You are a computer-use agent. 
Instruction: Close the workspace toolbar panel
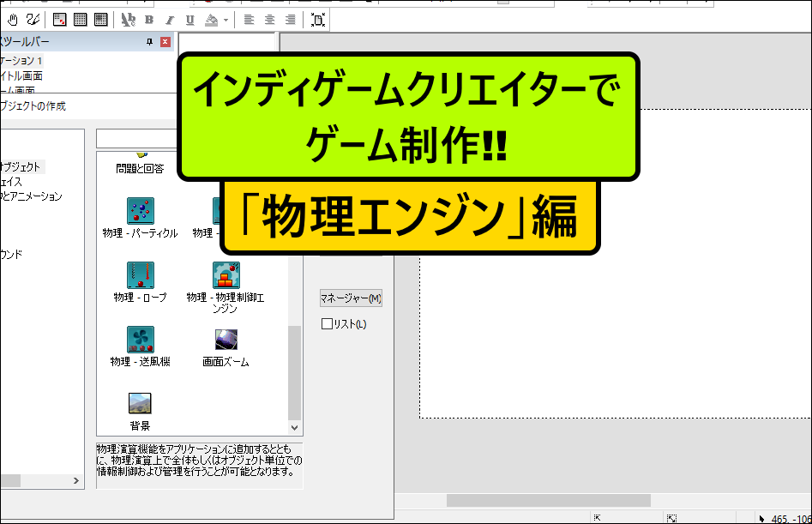tap(165, 42)
